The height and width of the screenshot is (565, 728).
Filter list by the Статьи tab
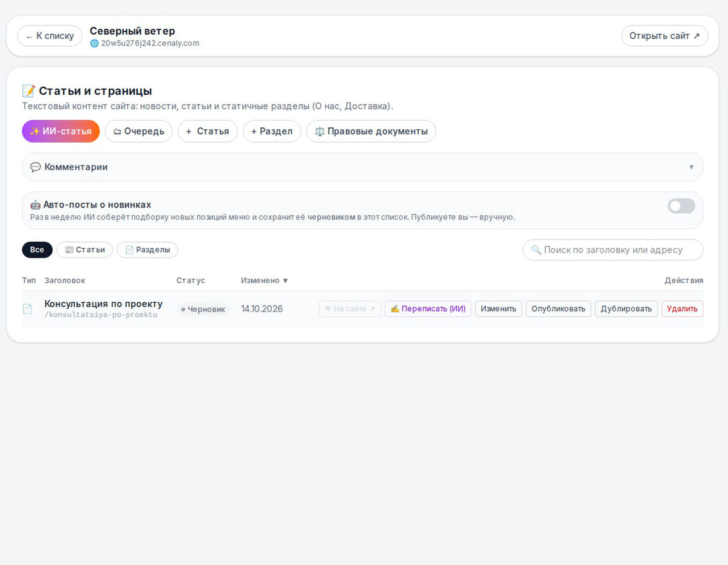tap(85, 250)
